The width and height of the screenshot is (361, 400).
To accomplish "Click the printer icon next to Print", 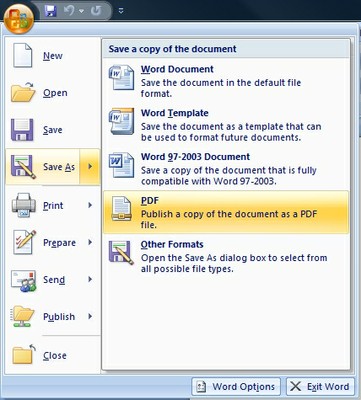I will (23, 205).
